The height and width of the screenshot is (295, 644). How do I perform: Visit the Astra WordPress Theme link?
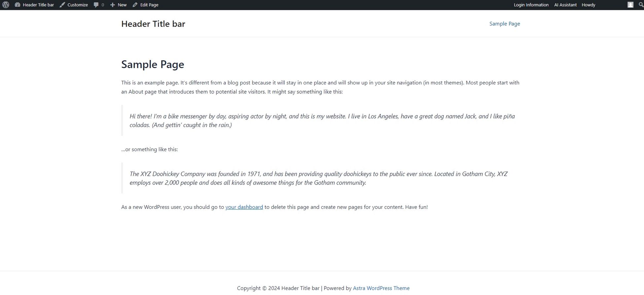tap(381, 288)
